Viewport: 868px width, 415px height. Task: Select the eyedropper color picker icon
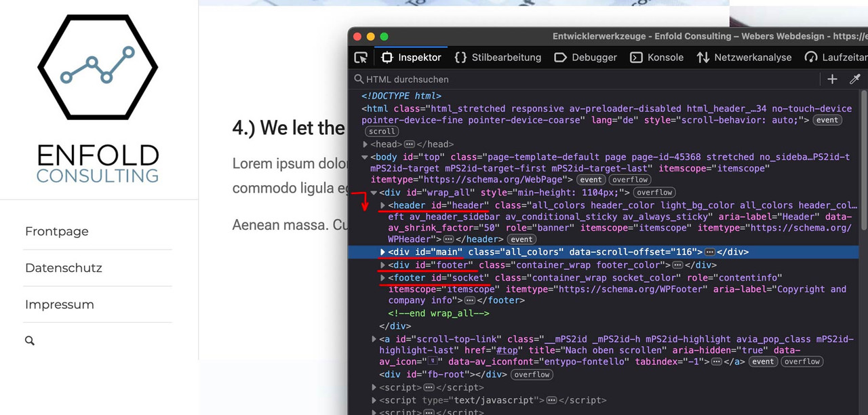[x=855, y=79]
